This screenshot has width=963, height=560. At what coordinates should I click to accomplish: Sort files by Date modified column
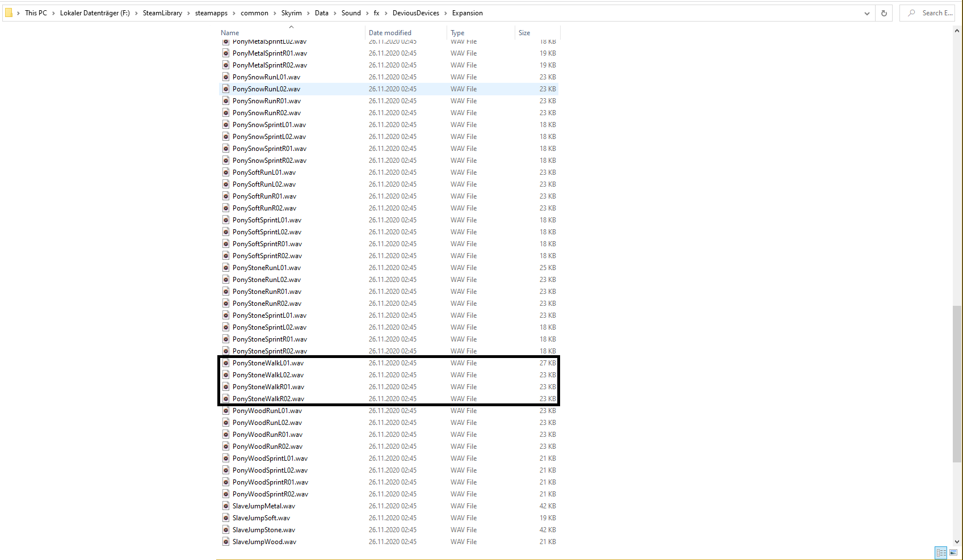coord(390,33)
